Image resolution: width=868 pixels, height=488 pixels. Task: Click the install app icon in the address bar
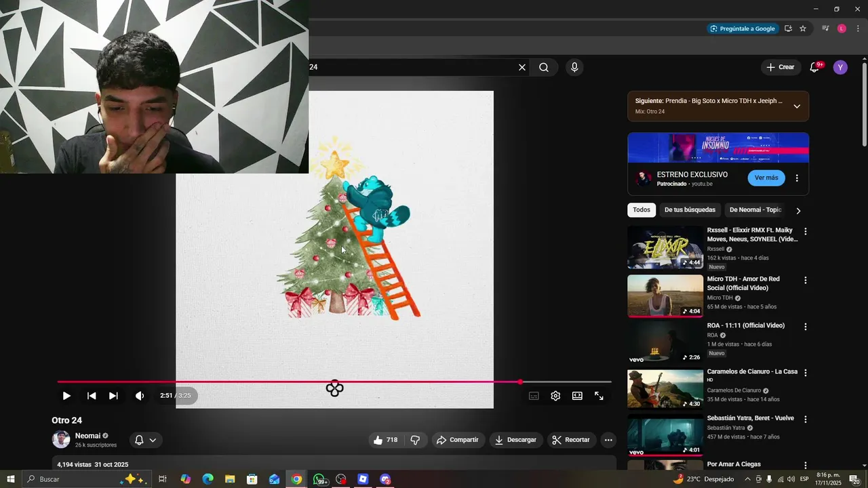point(788,28)
